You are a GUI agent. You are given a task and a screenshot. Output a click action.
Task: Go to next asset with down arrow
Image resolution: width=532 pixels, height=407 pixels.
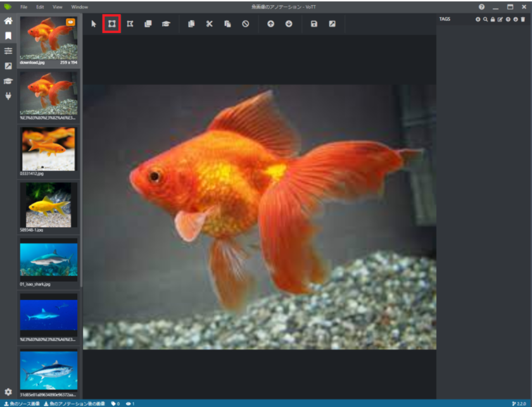tap(289, 24)
